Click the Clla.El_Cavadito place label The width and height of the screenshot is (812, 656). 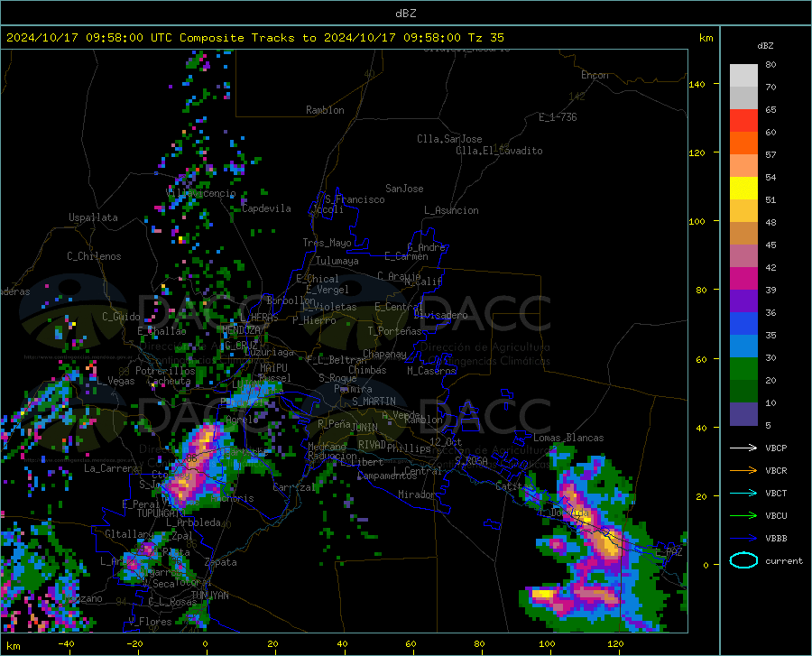coord(499,151)
